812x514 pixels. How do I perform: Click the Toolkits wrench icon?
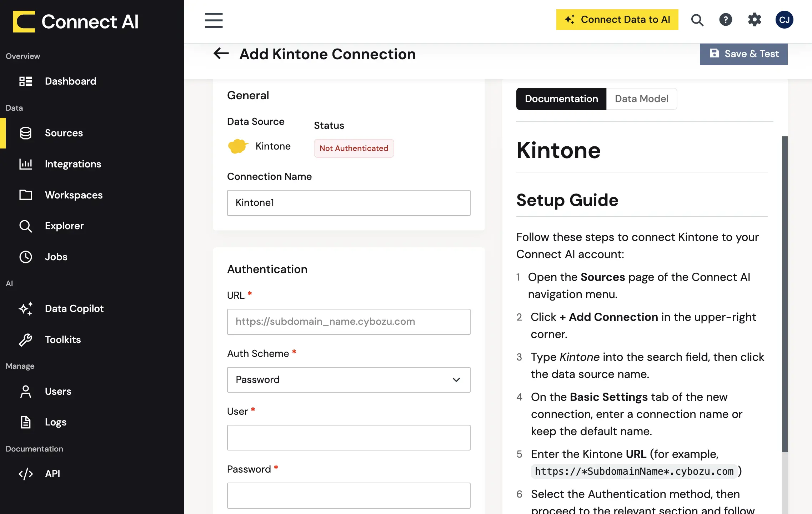(26, 339)
